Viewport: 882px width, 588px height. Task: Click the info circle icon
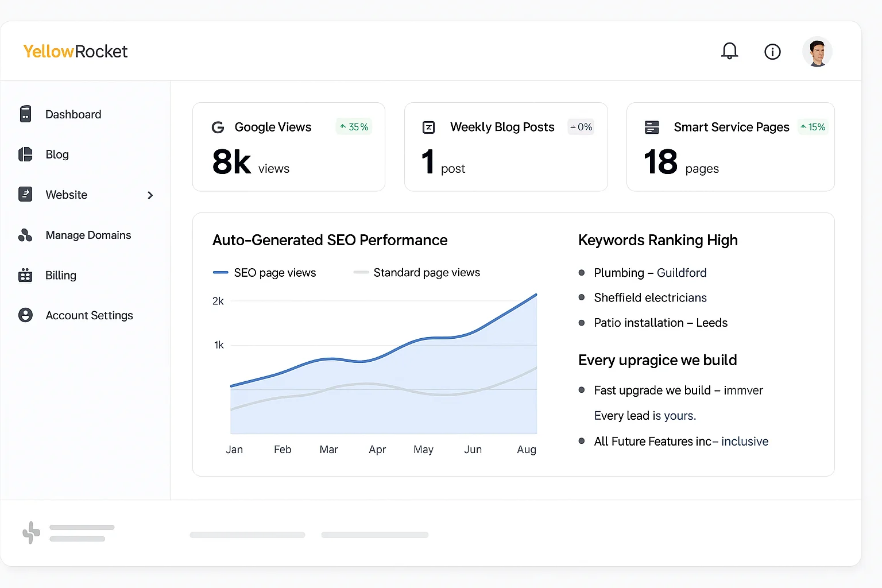tap(772, 52)
